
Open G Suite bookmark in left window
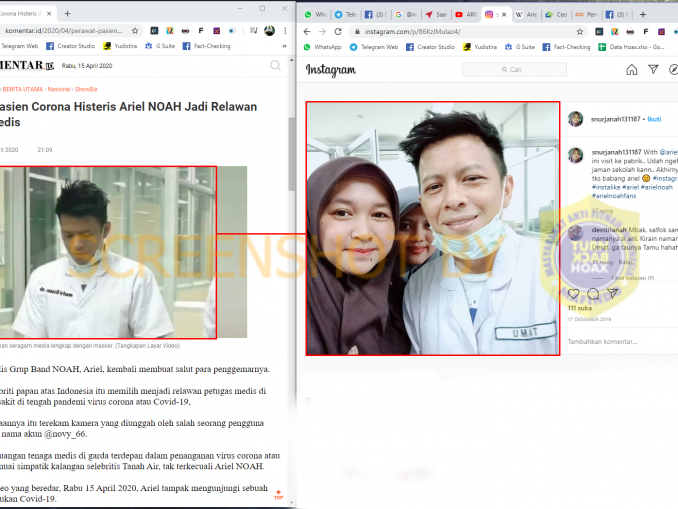[160, 46]
